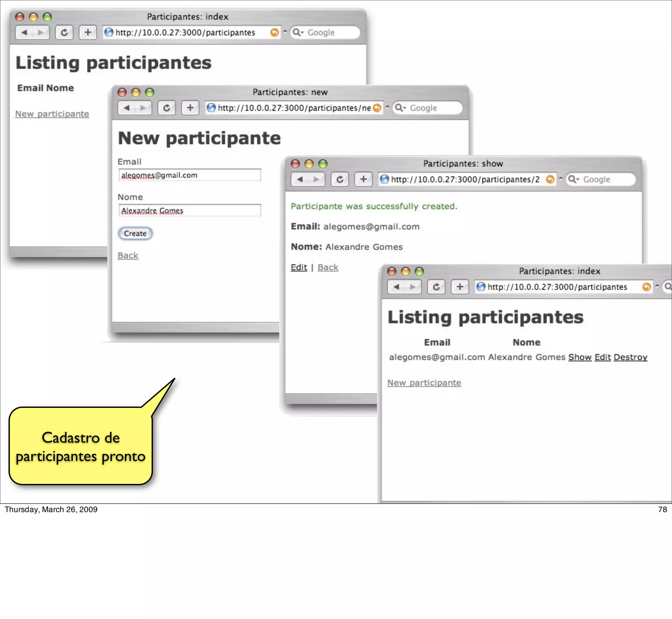
Task: Click reload button in Participantes: new window
Action: coord(167,108)
